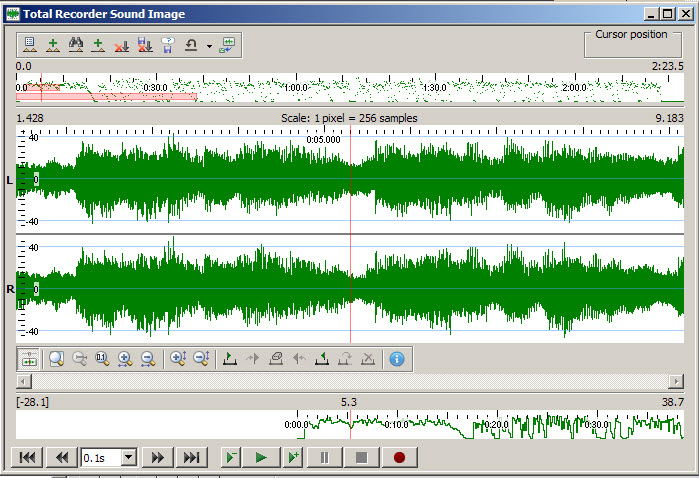Click the 2:00.0 mark in the overview timeline
This screenshot has height=478, width=699.
pyautogui.click(x=574, y=88)
